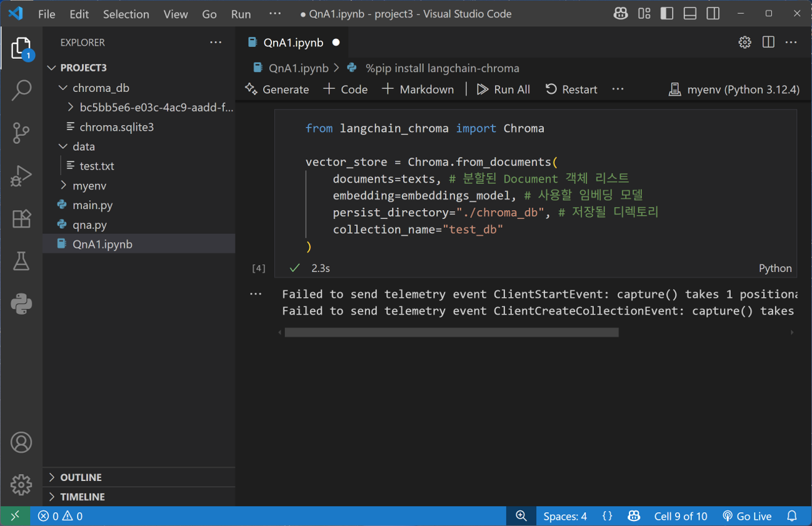812x526 pixels.
Task: Open qna.py in explorer
Action: 139,225
